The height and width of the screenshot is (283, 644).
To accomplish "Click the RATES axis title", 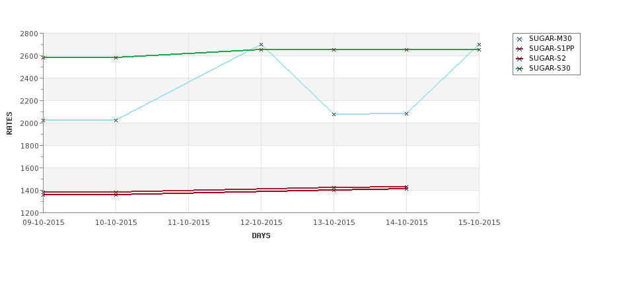I will pos(9,123).
